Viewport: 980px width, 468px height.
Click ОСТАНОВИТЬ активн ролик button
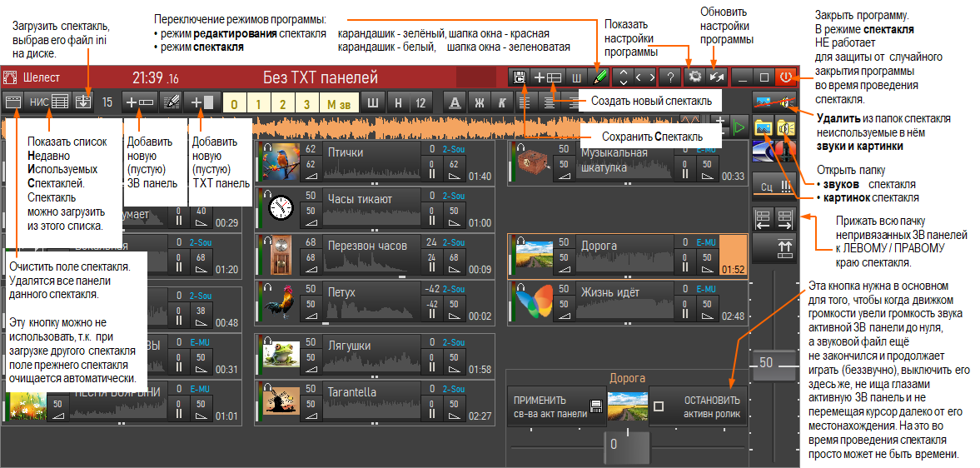(x=699, y=406)
